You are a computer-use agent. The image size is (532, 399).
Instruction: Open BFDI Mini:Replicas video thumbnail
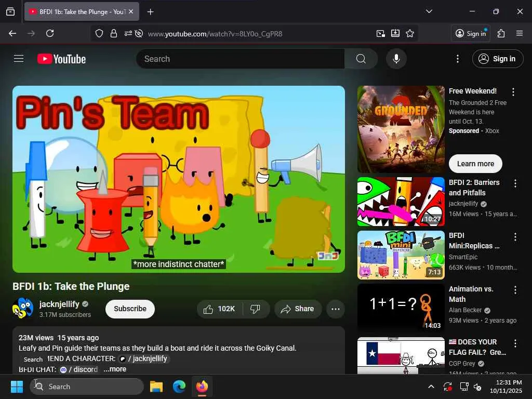[x=401, y=255]
